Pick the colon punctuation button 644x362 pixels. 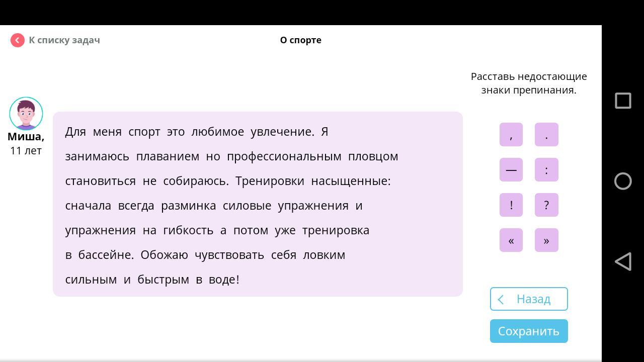pyautogui.click(x=546, y=170)
